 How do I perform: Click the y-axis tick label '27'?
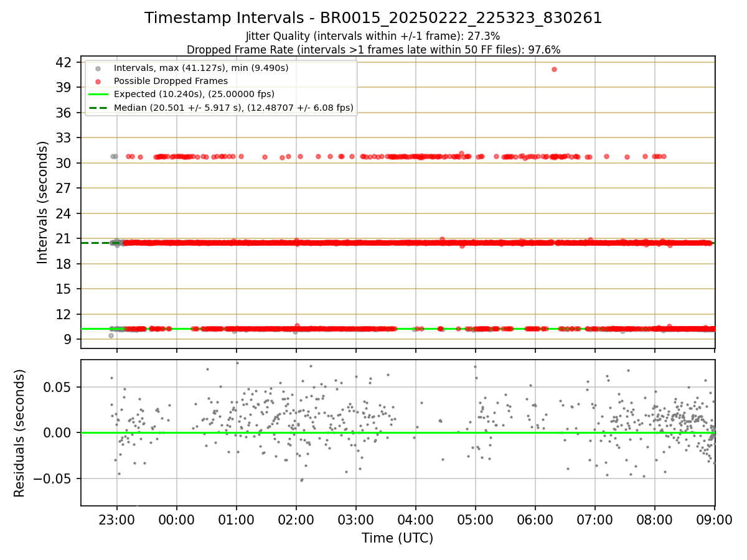pos(64,188)
